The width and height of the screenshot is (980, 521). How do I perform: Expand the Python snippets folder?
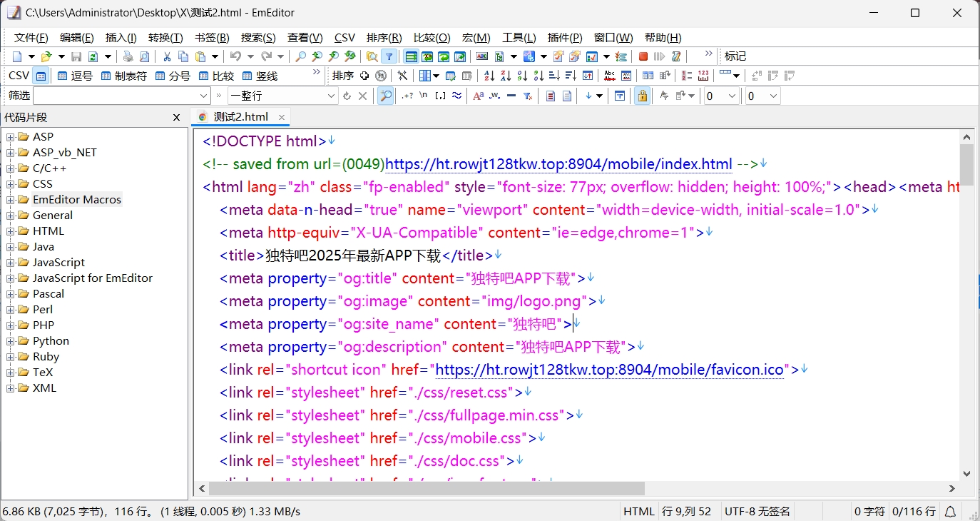pos(11,341)
